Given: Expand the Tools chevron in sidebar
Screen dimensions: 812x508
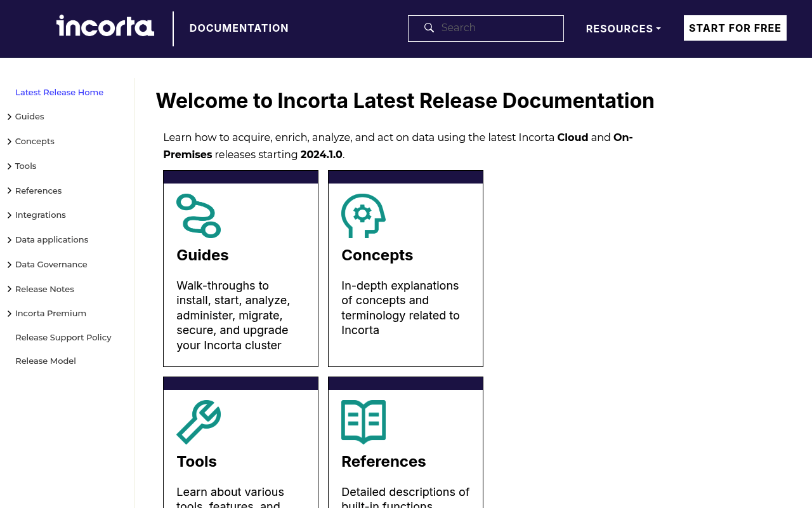Looking at the screenshot, I should [x=10, y=166].
